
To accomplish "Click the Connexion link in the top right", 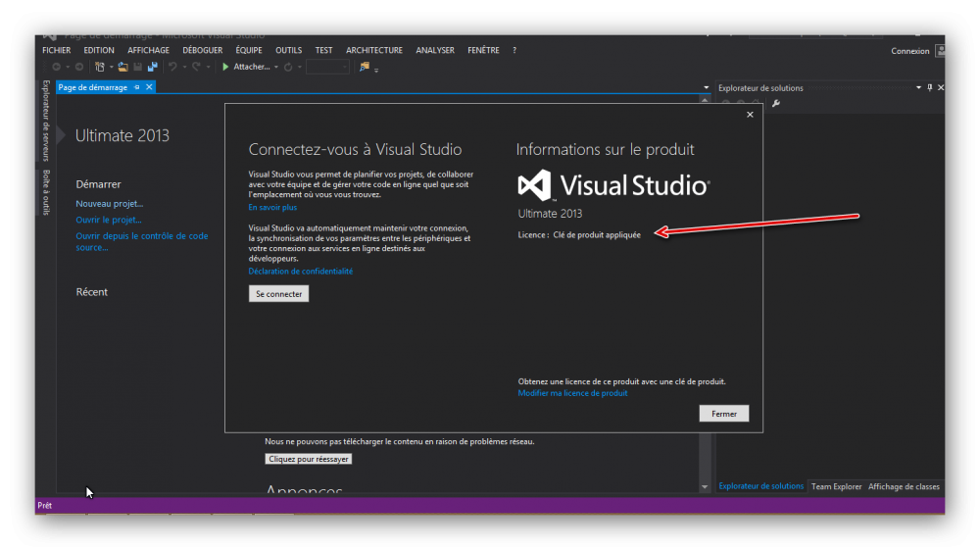I will [x=910, y=51].
